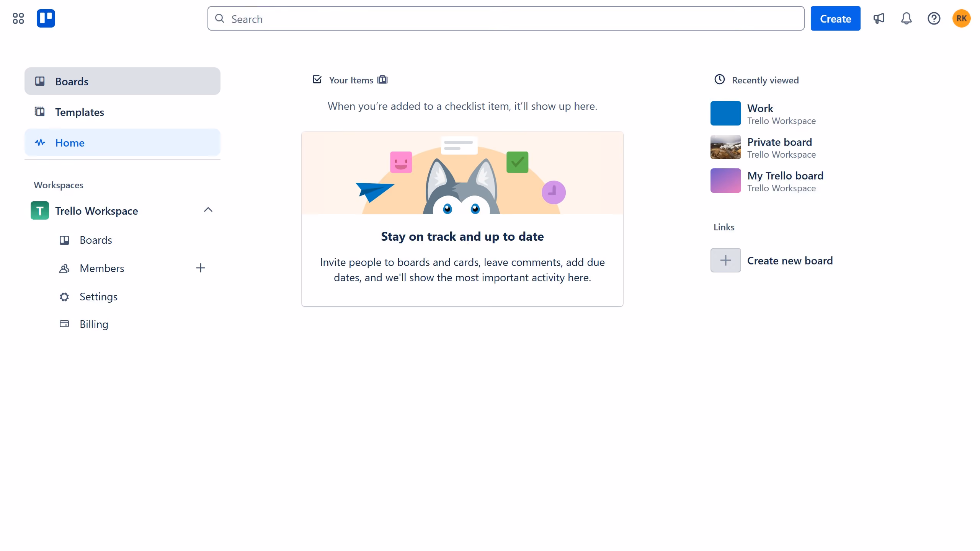Viewport: 980px width, 551px height.
Task: Click Create new board link
Action: click(x=790, y=261)
